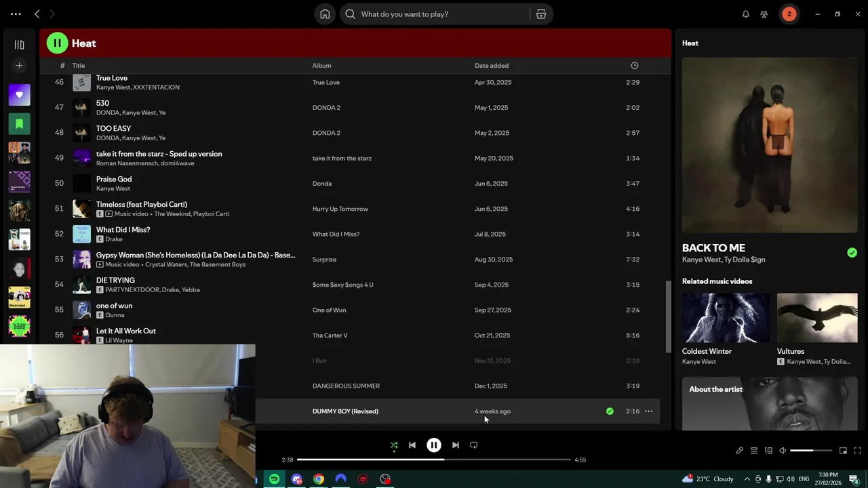Open the user profile avatar menu
The width and height of the screenshot is (868, 488).
click(789, 14)
